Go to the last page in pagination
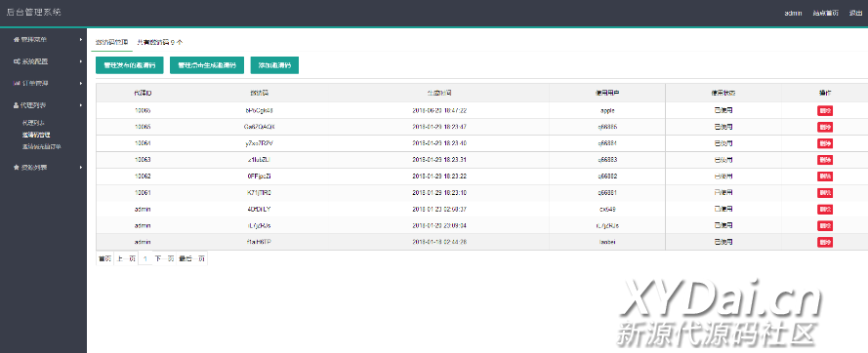Screen dimensions: 868x353 [x=191, y=258]
